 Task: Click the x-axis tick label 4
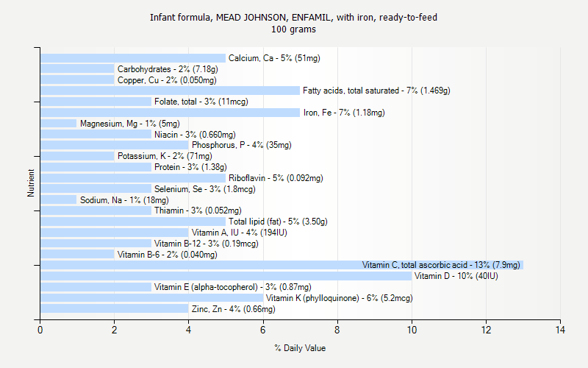(189, 330)
